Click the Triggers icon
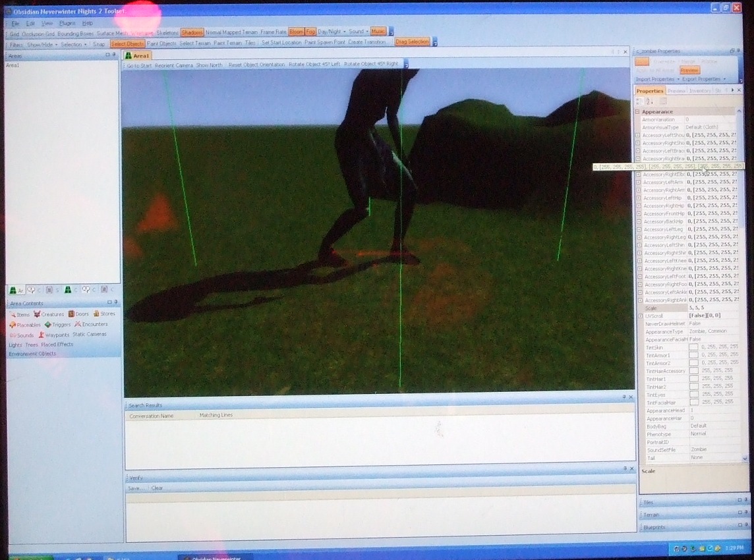The width and height of the screenshot is (754, 560). tap(48, 325)
